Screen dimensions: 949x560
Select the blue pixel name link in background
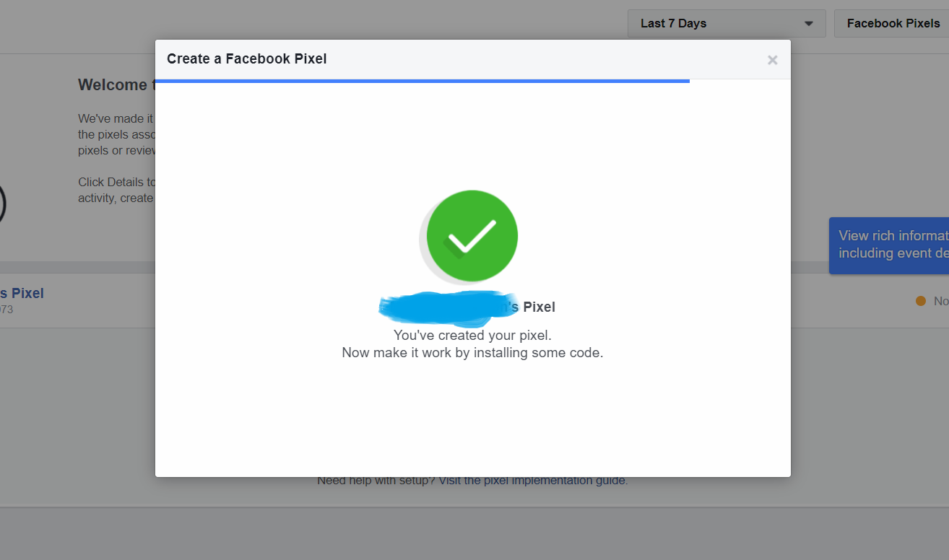point(22,293)
